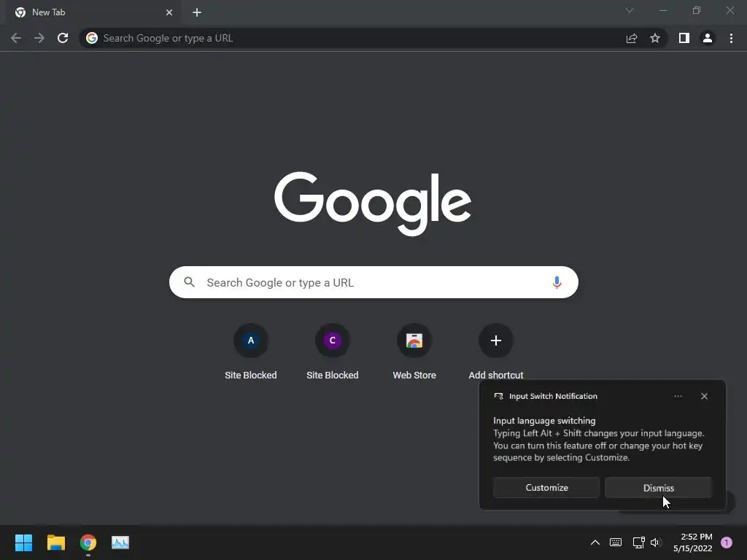Open the notification's three-dot options
This screenshot has height=560, width=747.
tap(678, 396)
